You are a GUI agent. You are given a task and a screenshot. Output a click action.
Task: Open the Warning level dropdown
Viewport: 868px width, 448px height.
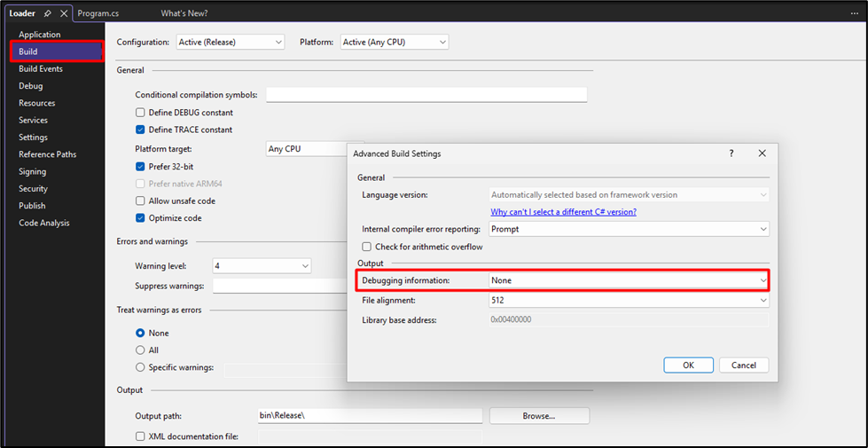tap(262, 266)
